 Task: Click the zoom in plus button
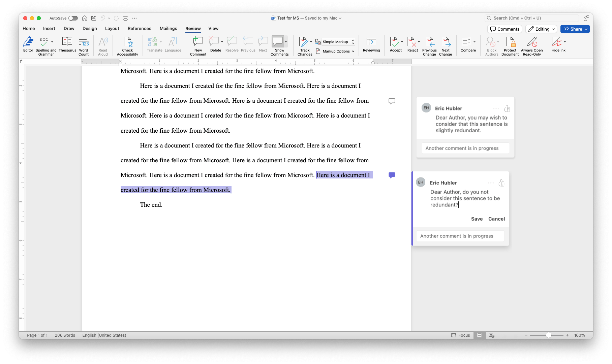(567, 335)
